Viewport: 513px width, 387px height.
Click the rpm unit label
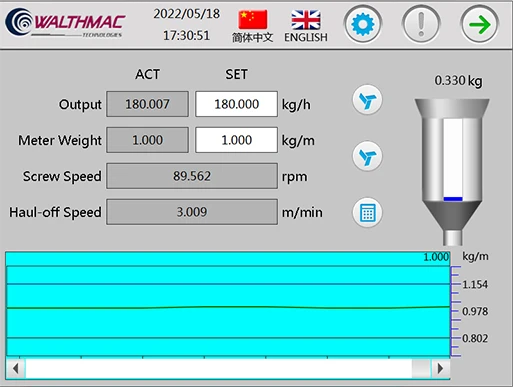coord(294,177)
